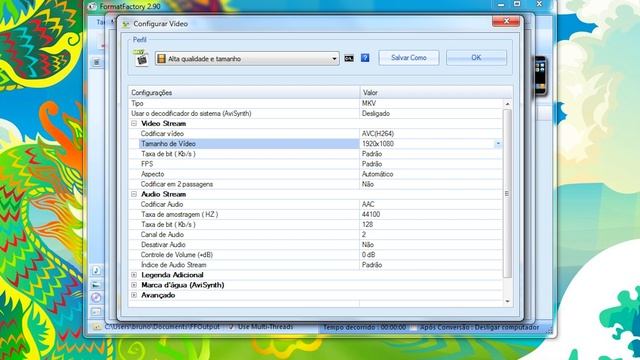The height and width of the screenshot is (360, 640).
Task: Select the audio Taxa de bit row valued 128
Action: click(x=316, y=224)
